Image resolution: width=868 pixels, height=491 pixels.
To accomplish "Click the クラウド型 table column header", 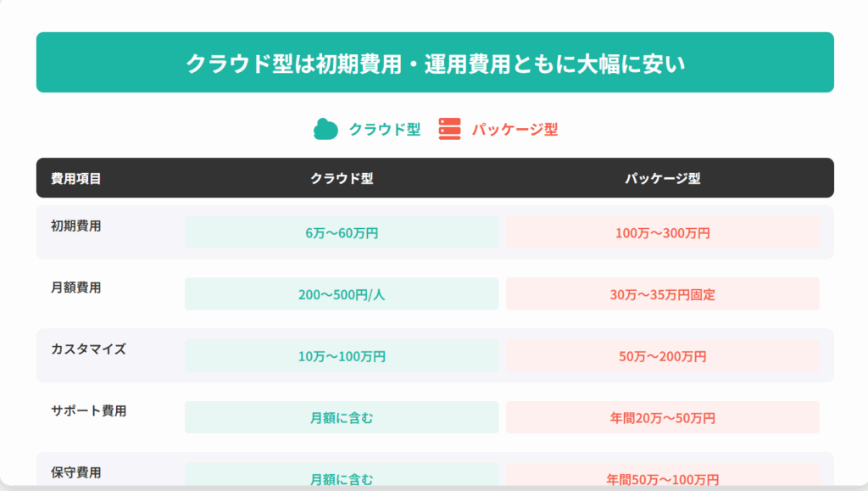I will pyautogui.click(x=342, y=178).
